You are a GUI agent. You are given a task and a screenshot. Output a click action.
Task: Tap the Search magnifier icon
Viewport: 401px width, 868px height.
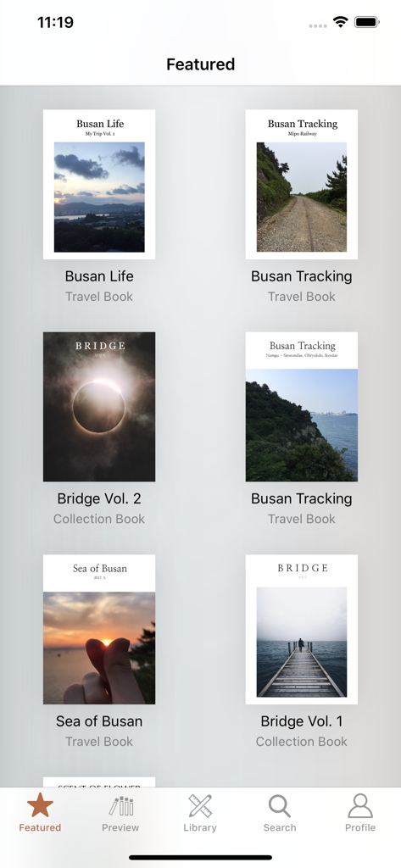tap(280, 806)
